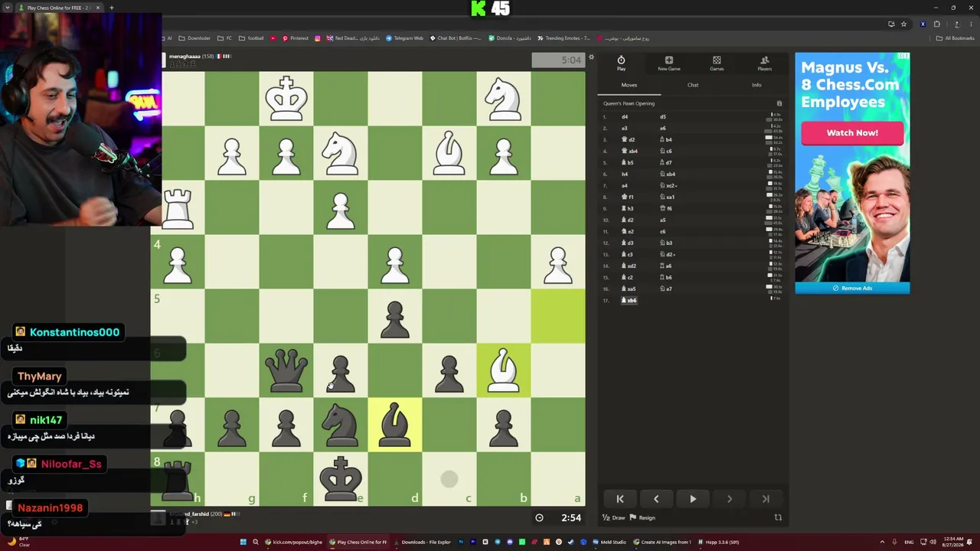
Task: Select the white rook on the left edge
Action: coord(178,207)
